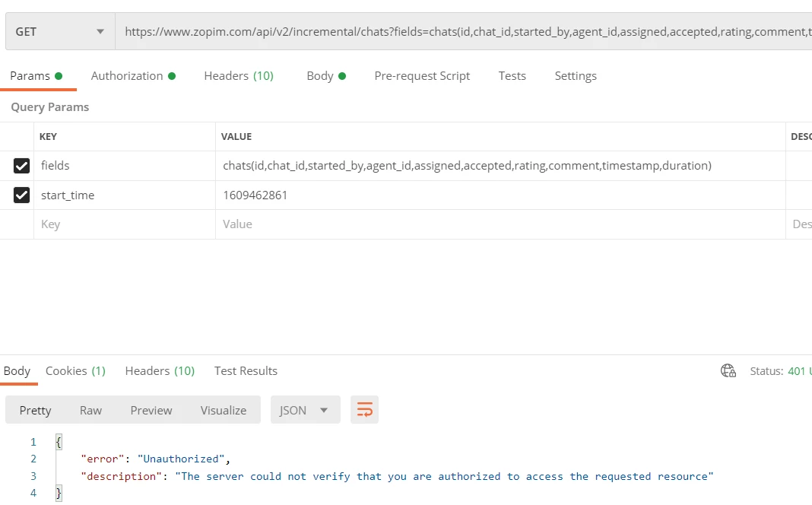Open the request Headers (10) tab
This screenshot has width=812, height=505.
click(x=239, y=75)
